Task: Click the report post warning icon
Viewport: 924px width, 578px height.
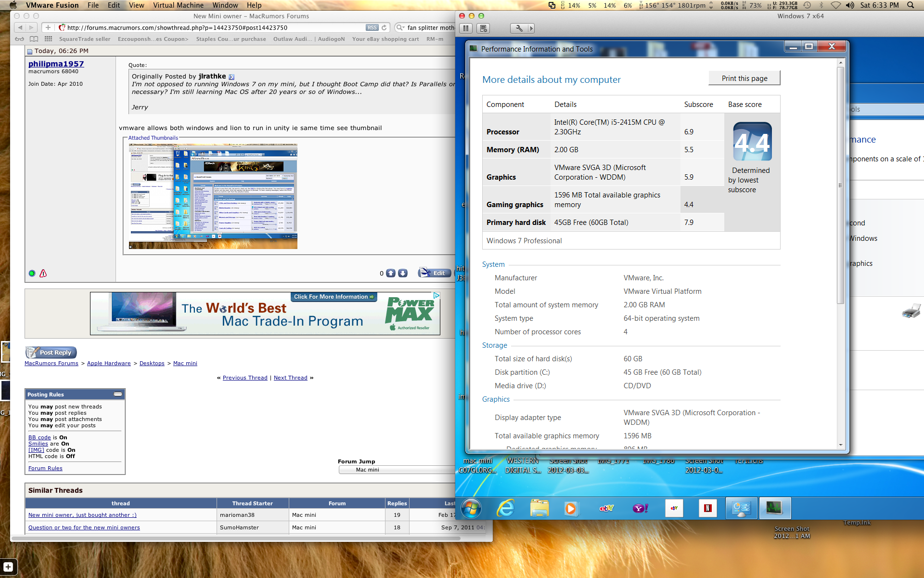Action: pyautogui.click(x=43, y=274)
